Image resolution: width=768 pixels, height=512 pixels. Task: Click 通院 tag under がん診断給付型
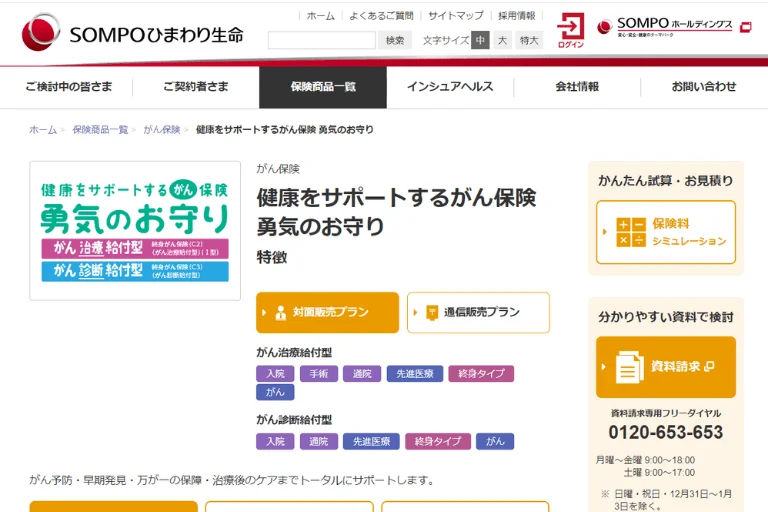pyautogui.click(x=318, y=441)
